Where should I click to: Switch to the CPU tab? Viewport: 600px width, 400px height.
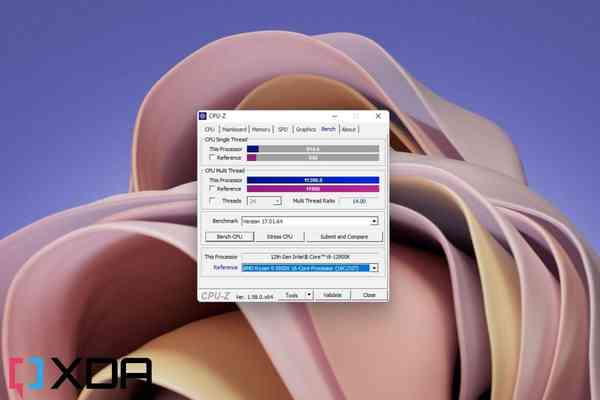tap(209, 129)
